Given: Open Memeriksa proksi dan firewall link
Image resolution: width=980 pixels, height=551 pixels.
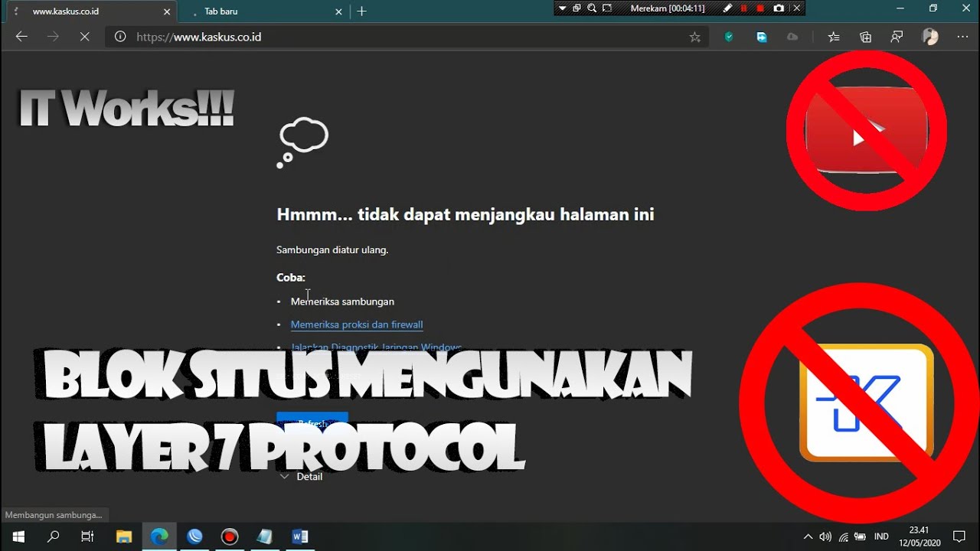Looking at the screenshot, I should [x=357, y=324].
